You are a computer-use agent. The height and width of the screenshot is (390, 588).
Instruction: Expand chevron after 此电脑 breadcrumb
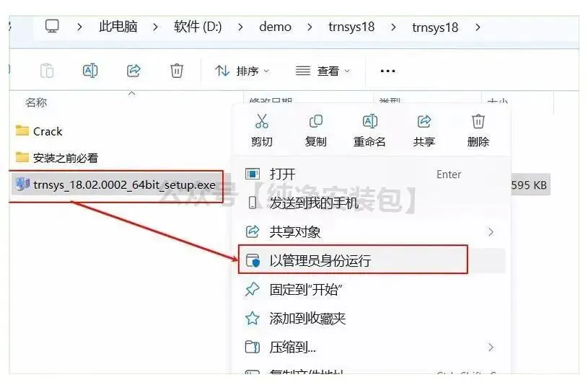click(155, 27)
